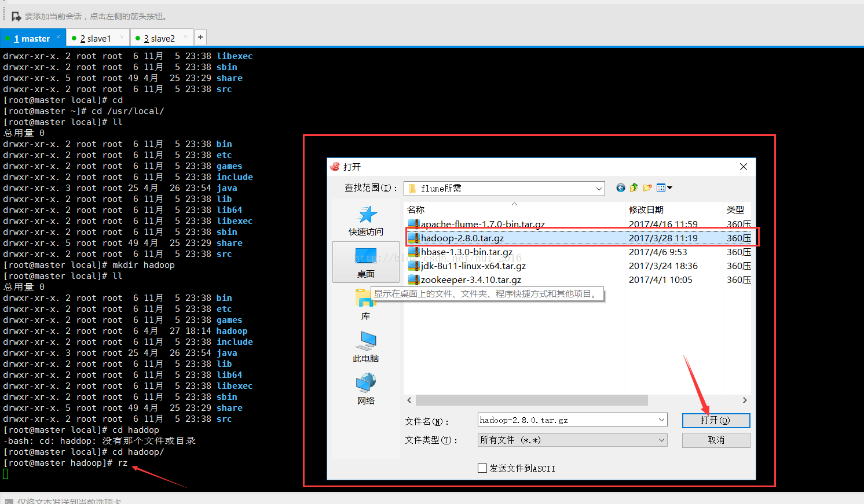Expand the file type dropdown
Viewport: 864px width, 504px height.
[661, 440]
